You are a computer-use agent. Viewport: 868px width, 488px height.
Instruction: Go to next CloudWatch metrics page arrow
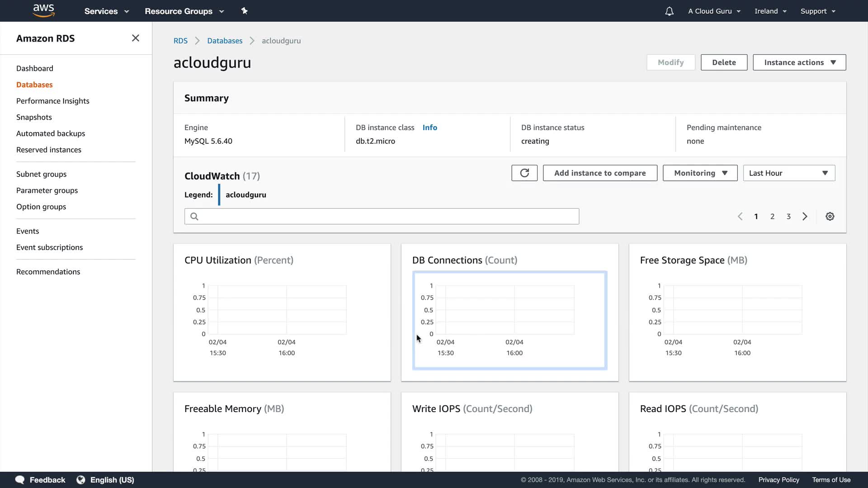pos(805,216)
